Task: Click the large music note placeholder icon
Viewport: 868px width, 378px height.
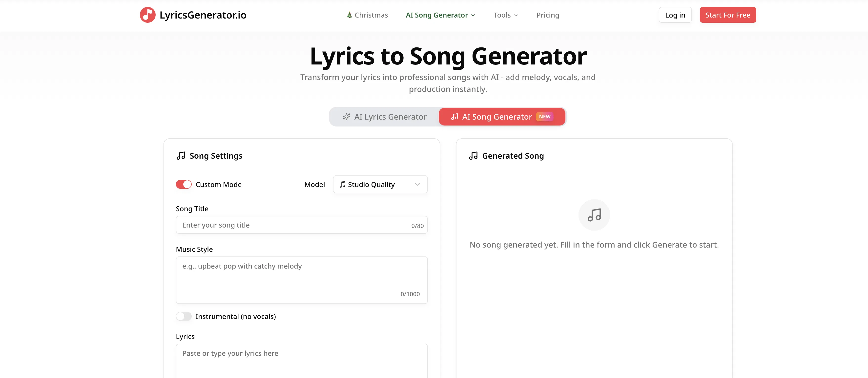Action: [x=594, y=215]
